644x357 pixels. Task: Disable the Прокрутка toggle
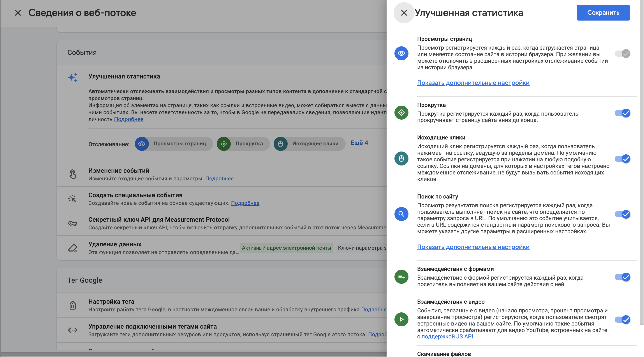point(622,113)
